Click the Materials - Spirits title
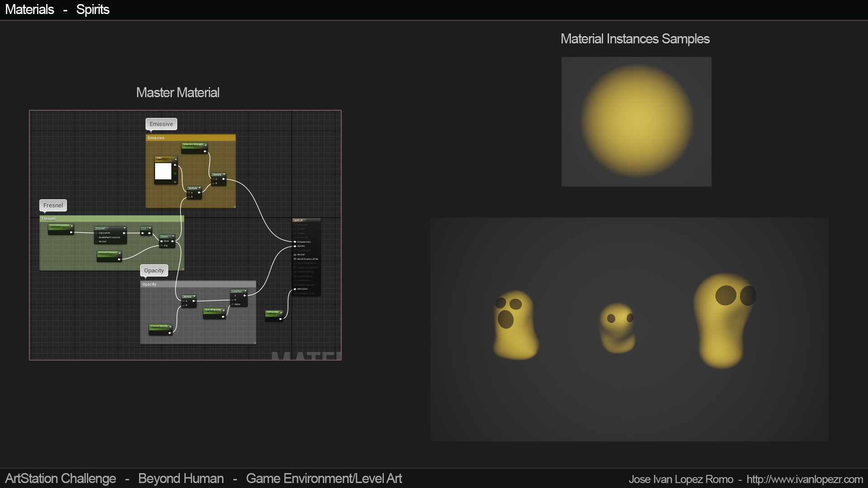Screen dimensions: 868x488 click(x=57, y=9)
